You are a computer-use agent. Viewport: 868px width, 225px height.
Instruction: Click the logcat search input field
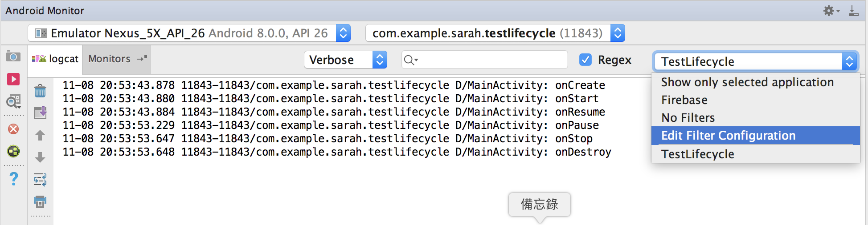tap(484, 60)
